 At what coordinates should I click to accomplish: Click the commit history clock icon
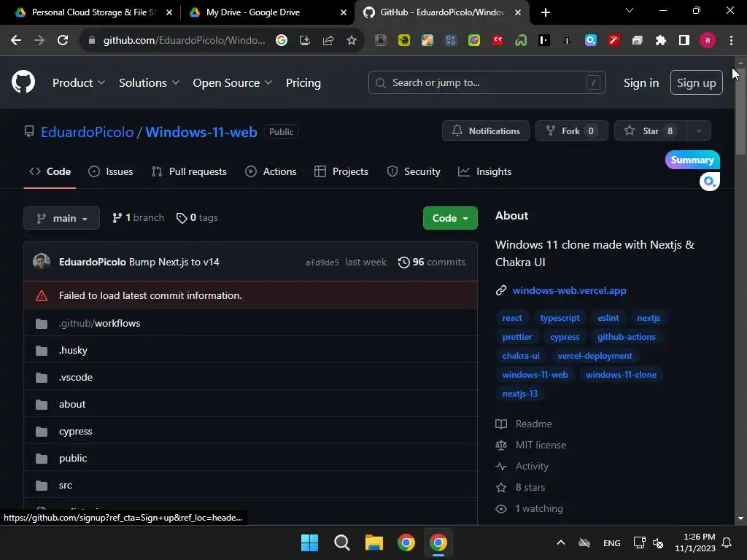tap(403, 262)
